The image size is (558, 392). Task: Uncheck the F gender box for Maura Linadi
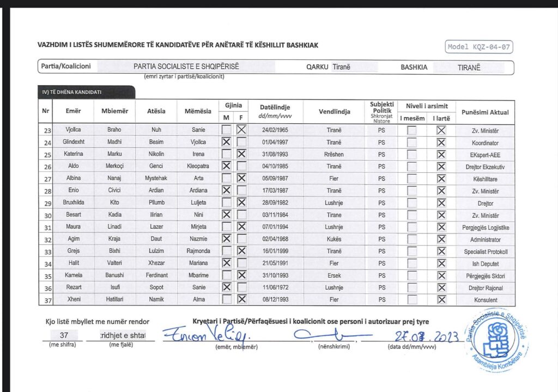241,226
